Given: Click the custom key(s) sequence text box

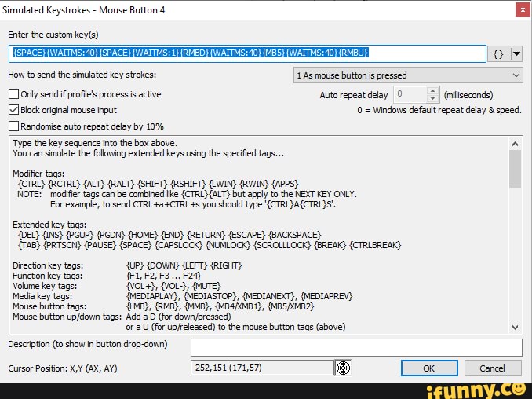Looking at the screenshot, I should click(248, 53).
